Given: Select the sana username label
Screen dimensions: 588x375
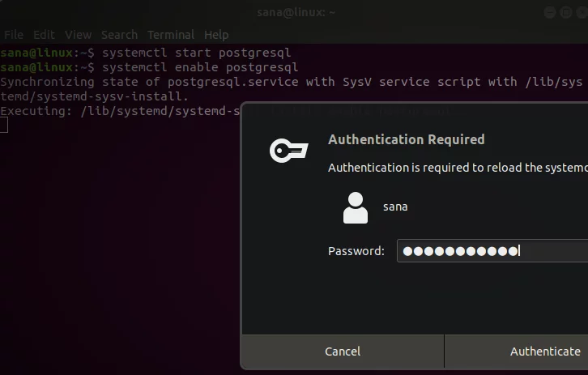Looking at the screenshot, I should point(395,207).
